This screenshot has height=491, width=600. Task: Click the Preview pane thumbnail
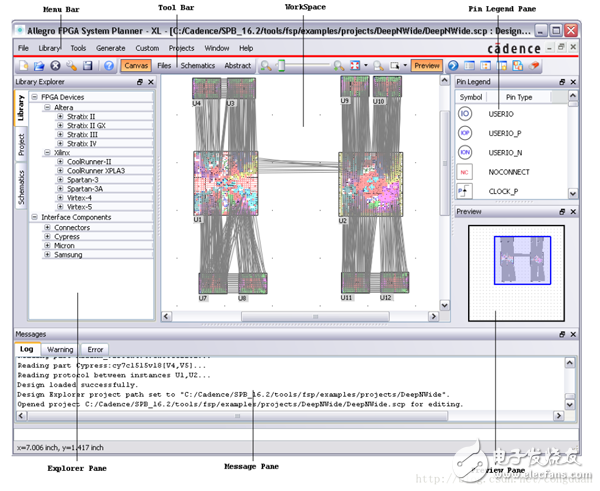pos(516,273)
